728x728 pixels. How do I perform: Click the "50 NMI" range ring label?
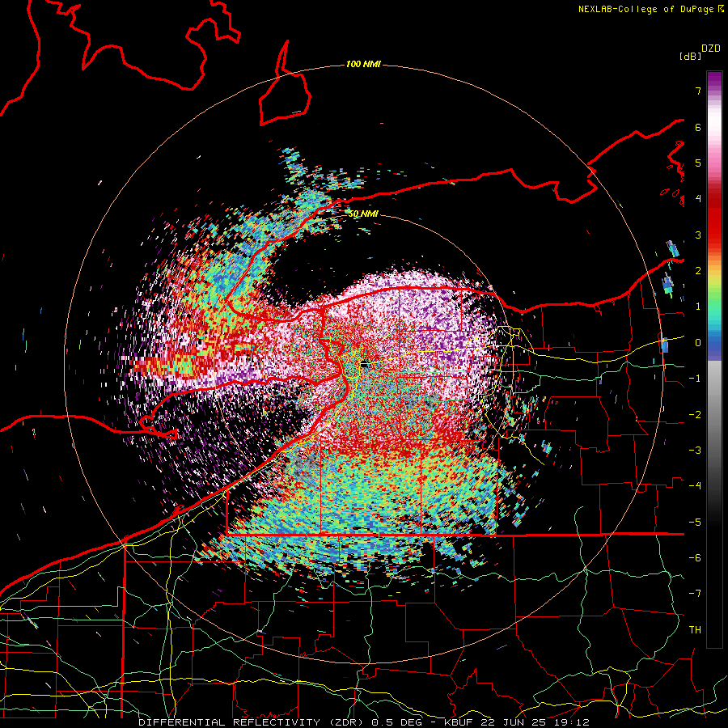(363, 214)
